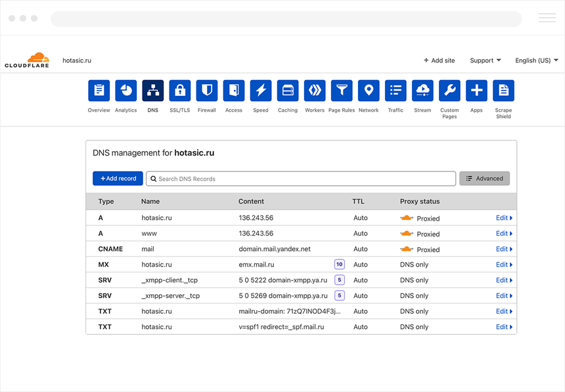Open the Apps plus icon
The width and height of the screenshot is (565, 392).
click(476, 91)
